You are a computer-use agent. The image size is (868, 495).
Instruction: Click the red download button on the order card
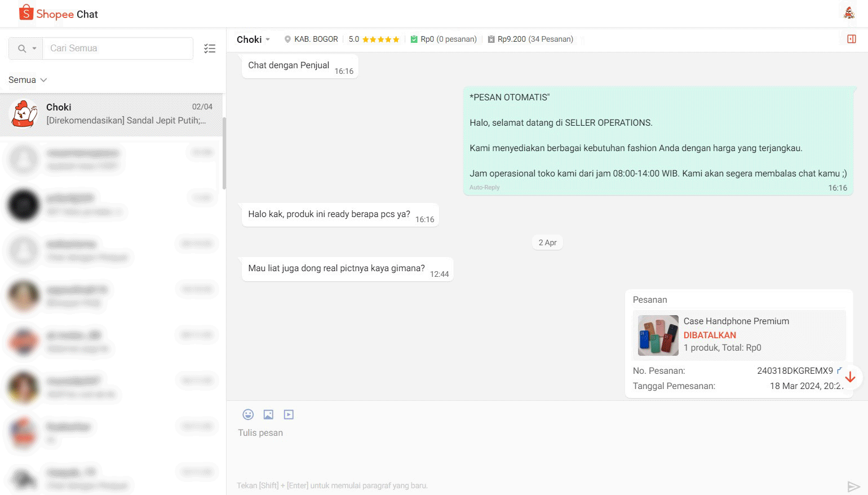click(x=850, y=377)
